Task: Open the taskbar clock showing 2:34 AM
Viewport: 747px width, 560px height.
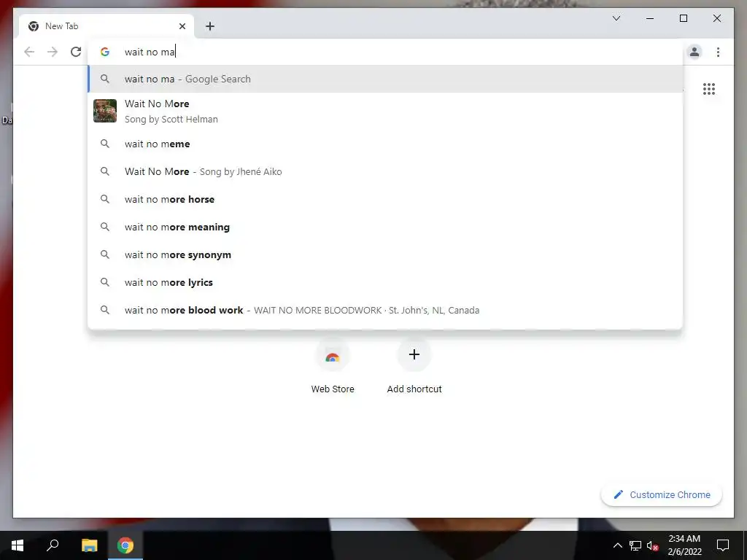Action: [x=684, y=545]
